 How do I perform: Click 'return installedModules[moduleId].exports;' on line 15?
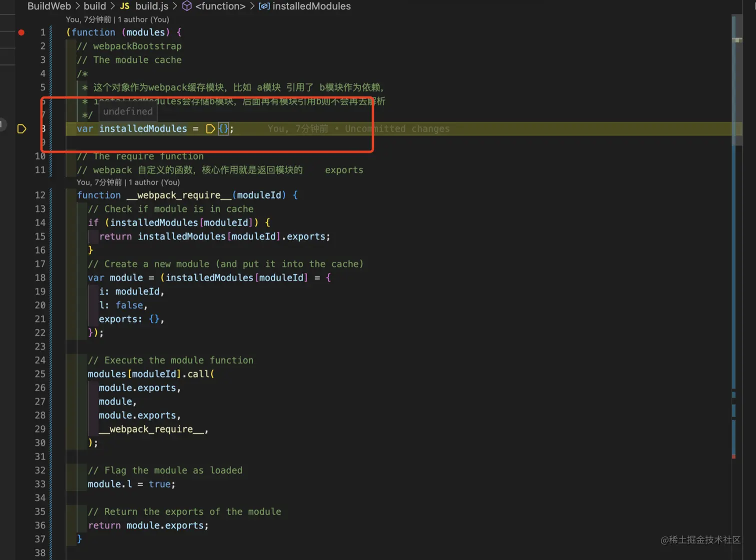214,236
